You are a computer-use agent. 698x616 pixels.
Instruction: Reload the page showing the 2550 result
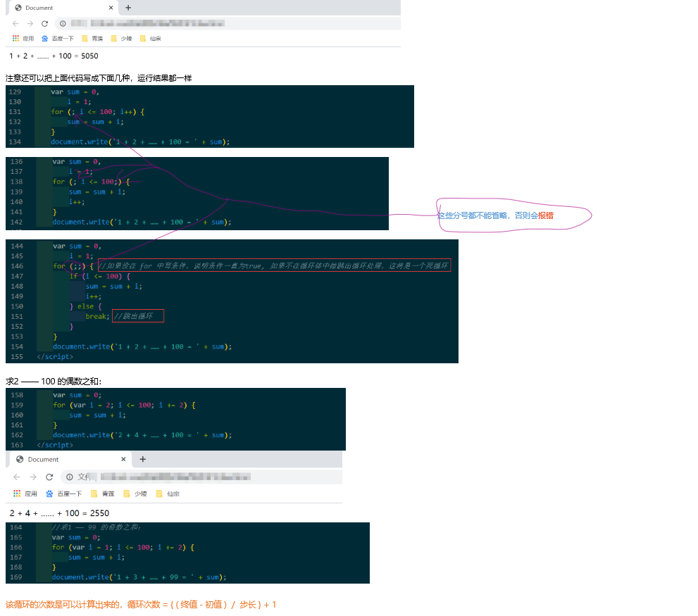(x=49, y=477)
